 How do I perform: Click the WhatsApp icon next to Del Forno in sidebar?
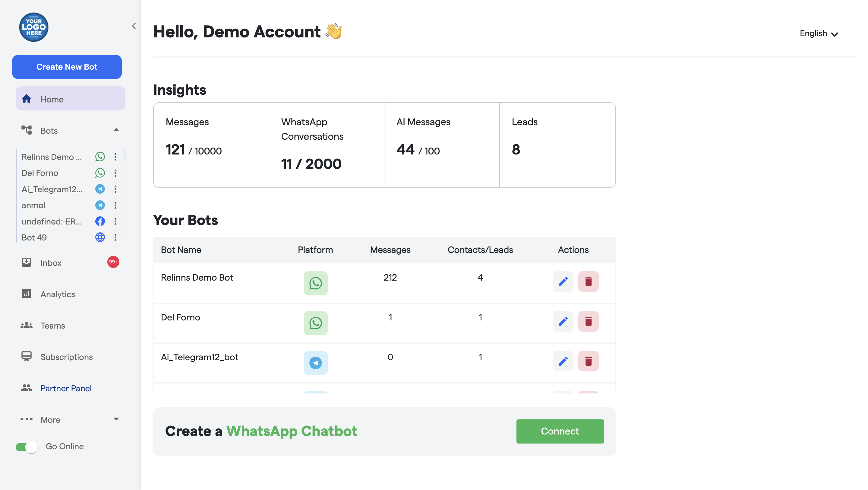pos(100,173)
